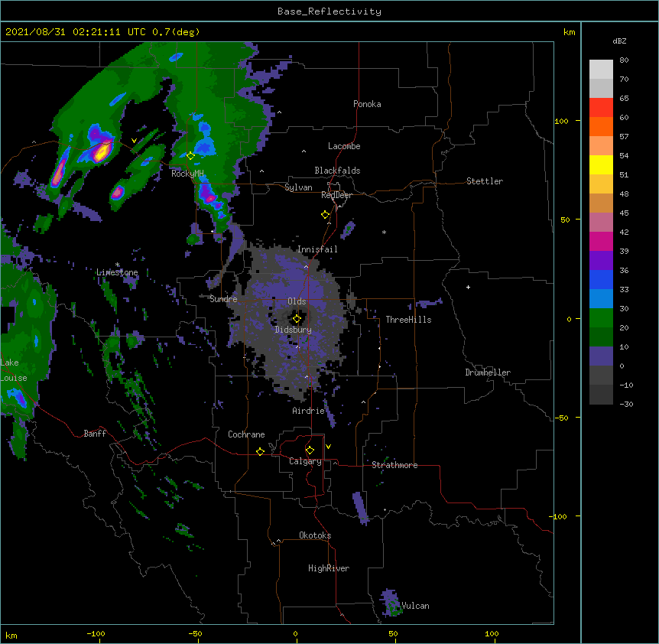The height and width of the screenshot is (644, 659).
Task: Click the yellow diamond marker below Cochrane
Action: [x=260, y=451]
